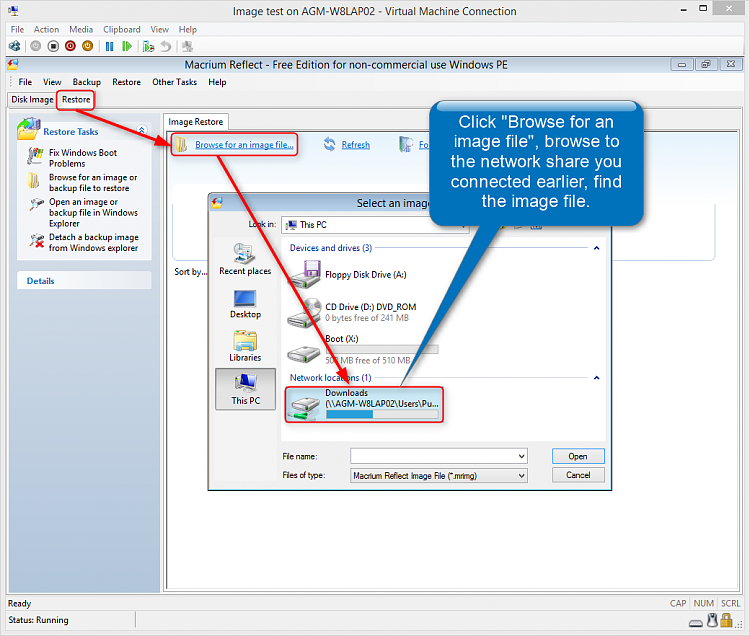The image size is (750, 636).
Task: Click the orange Save VM state icon
Action: tap(88, 46)
